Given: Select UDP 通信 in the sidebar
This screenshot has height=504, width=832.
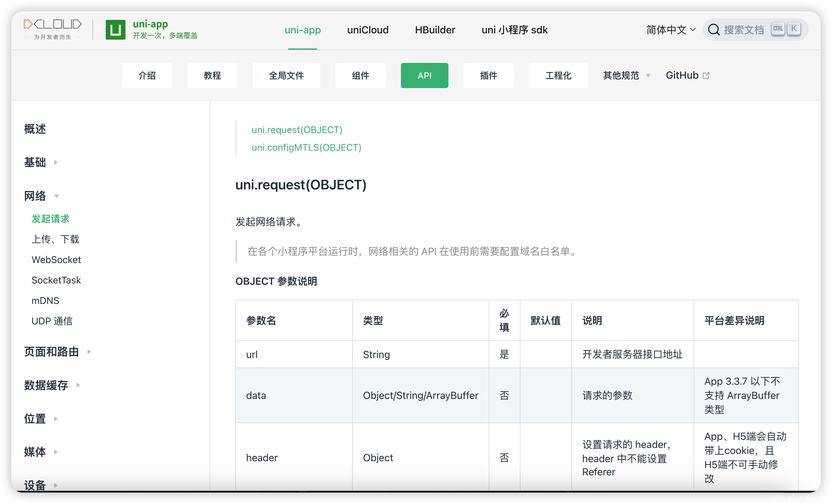Looking at the screenshot, I should pos(52,321).
